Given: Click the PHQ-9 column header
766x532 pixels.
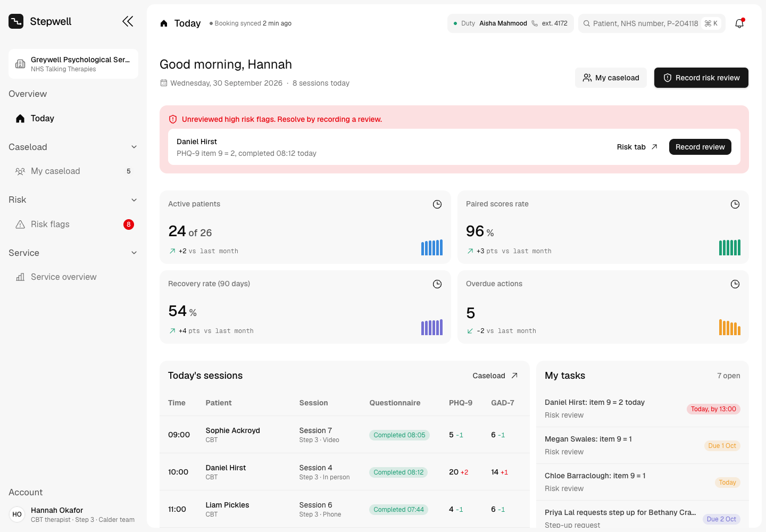Looking at the screenshot, I should tap(461, 403).
